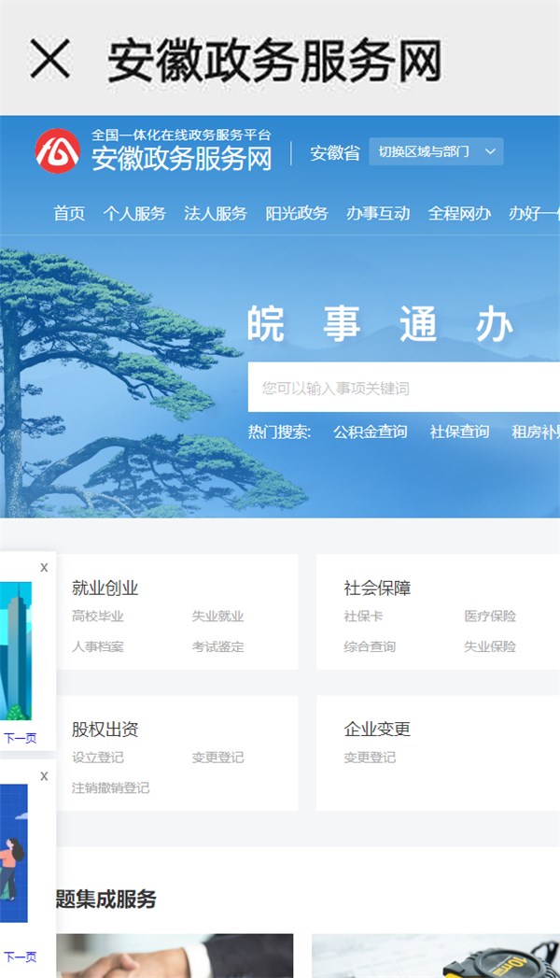
Task: Open 设立登记 under 股权出资
Action: pos(98,758)
